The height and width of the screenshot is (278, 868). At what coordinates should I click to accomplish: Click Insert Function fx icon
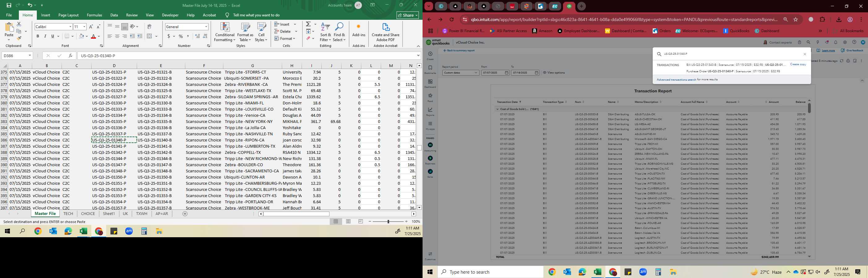coord(71,56)
